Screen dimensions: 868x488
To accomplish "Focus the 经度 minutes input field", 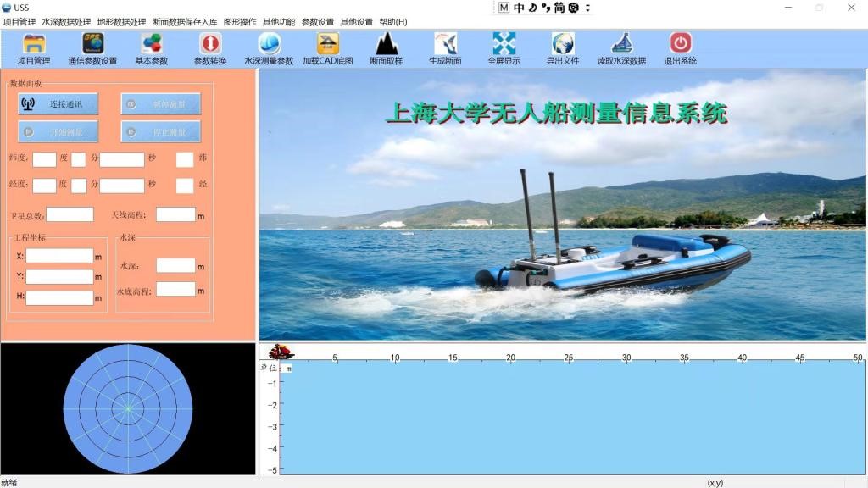I will (x=79, y=186).
